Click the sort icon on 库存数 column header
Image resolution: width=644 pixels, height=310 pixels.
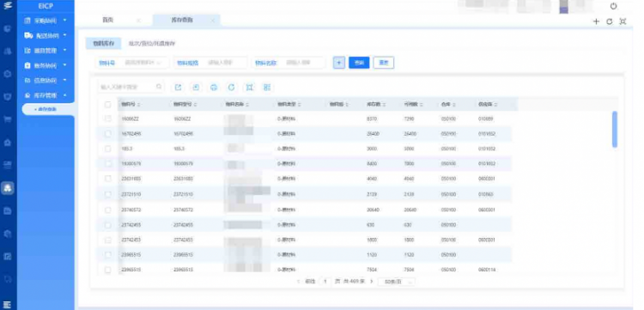(x=384, y=105)
